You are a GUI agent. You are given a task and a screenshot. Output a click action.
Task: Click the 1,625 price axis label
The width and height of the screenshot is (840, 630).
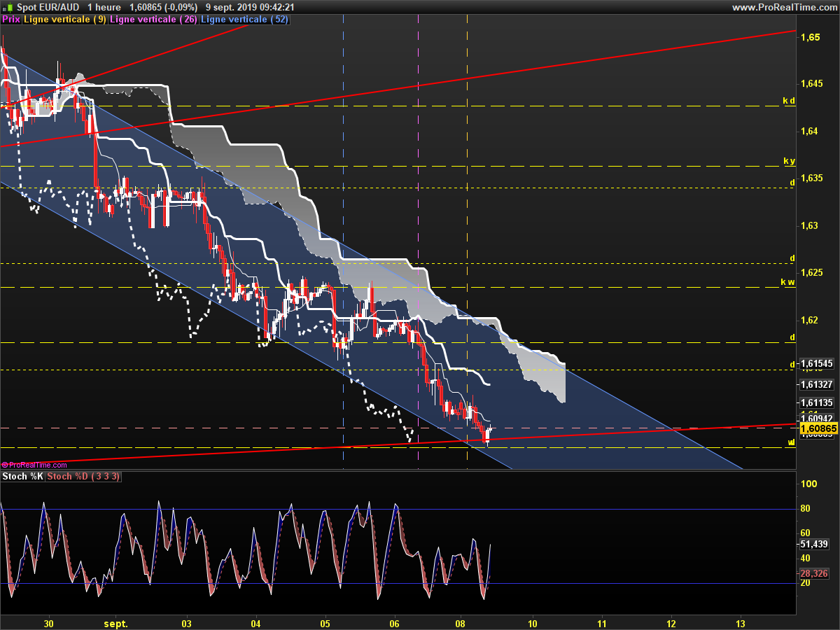(x=812, y=272)
